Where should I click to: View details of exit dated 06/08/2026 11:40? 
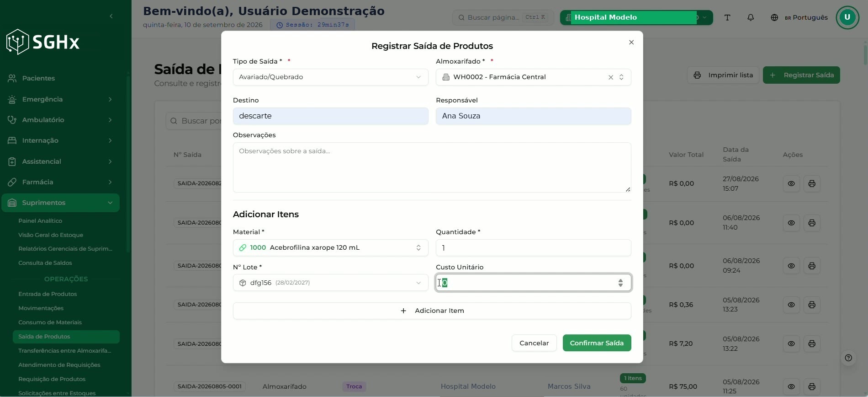coord(791,223)
